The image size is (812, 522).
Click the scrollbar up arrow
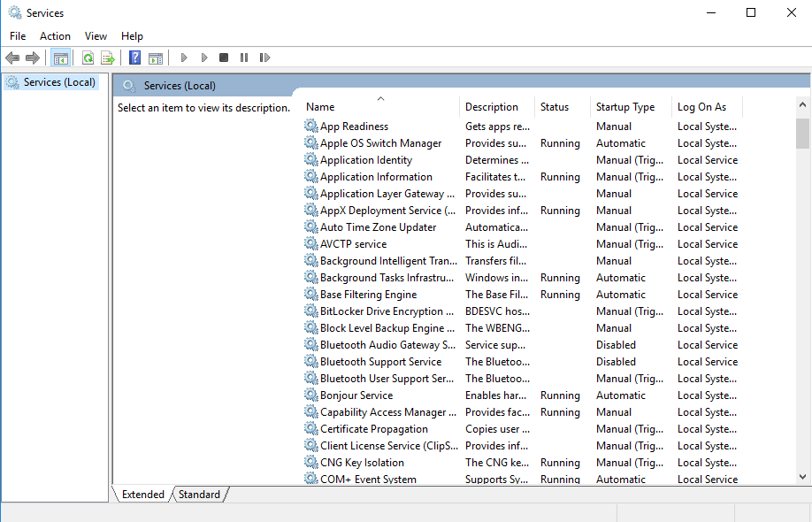click(x=802, y=104)
